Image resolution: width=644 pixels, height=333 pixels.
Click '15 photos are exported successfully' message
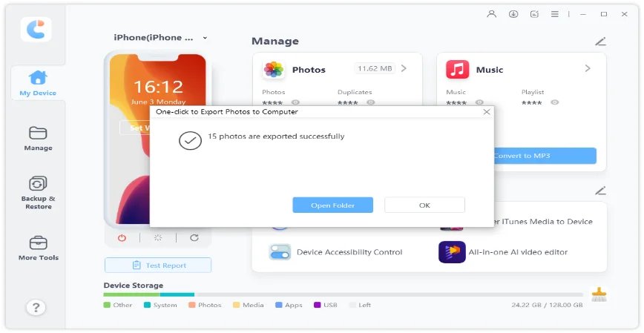coord(276,136)
